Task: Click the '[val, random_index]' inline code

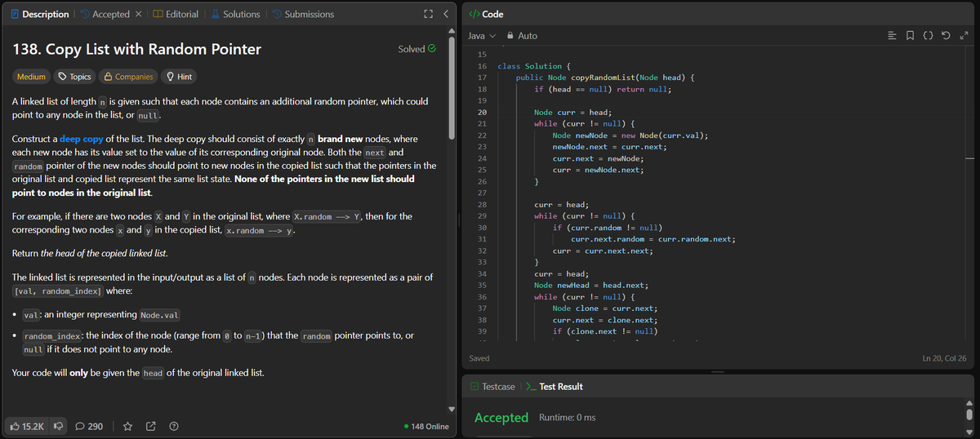Action: pyautogui.click(x=58, y=291)
